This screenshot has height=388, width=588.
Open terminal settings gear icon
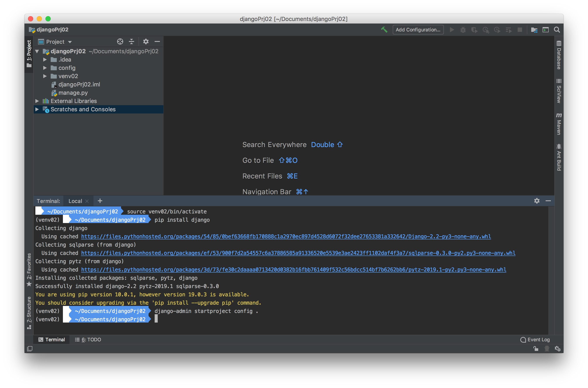click(537, 201)
